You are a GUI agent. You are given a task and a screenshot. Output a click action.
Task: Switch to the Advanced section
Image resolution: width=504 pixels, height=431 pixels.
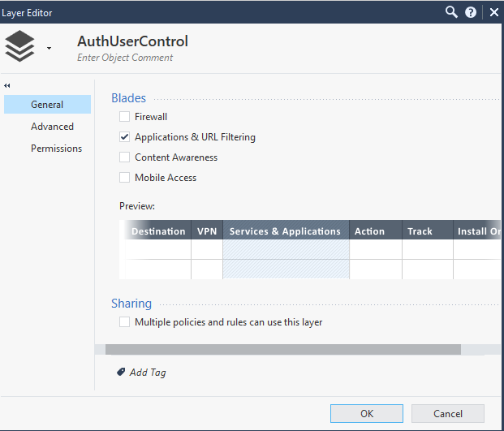(52, 127)
